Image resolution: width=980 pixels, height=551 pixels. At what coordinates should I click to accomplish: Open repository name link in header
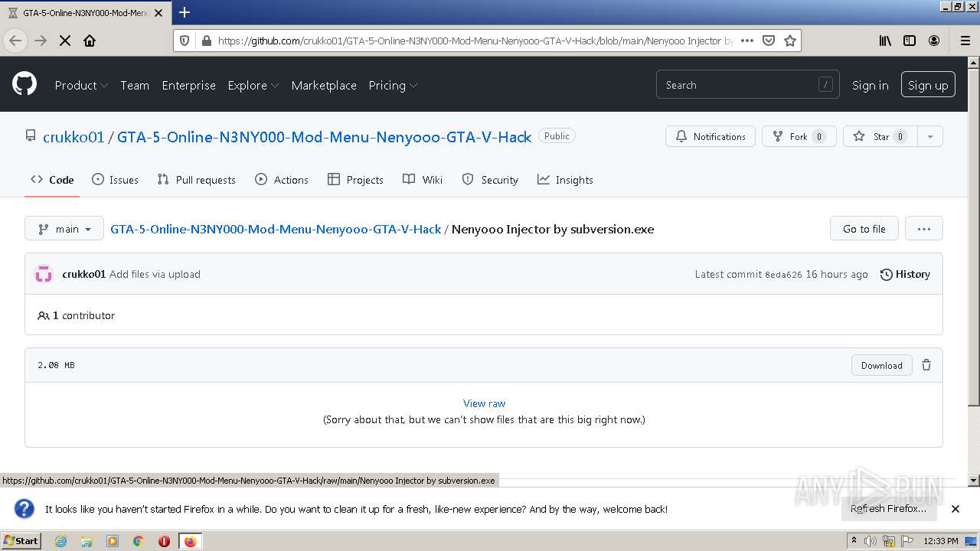(324, 137)
